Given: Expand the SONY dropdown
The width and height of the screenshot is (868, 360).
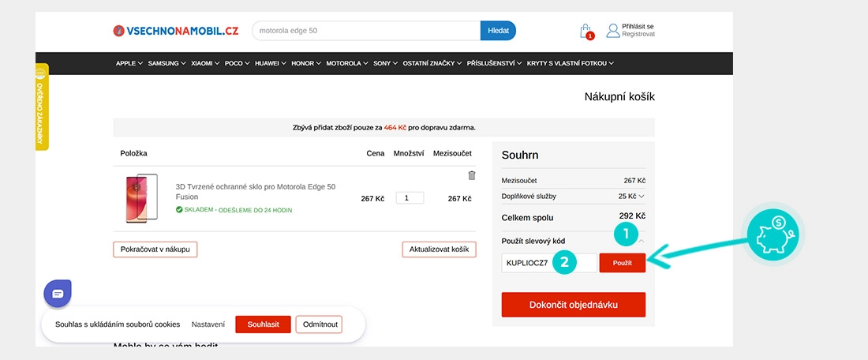Looking at the screenshot, I should pos(385,63).
